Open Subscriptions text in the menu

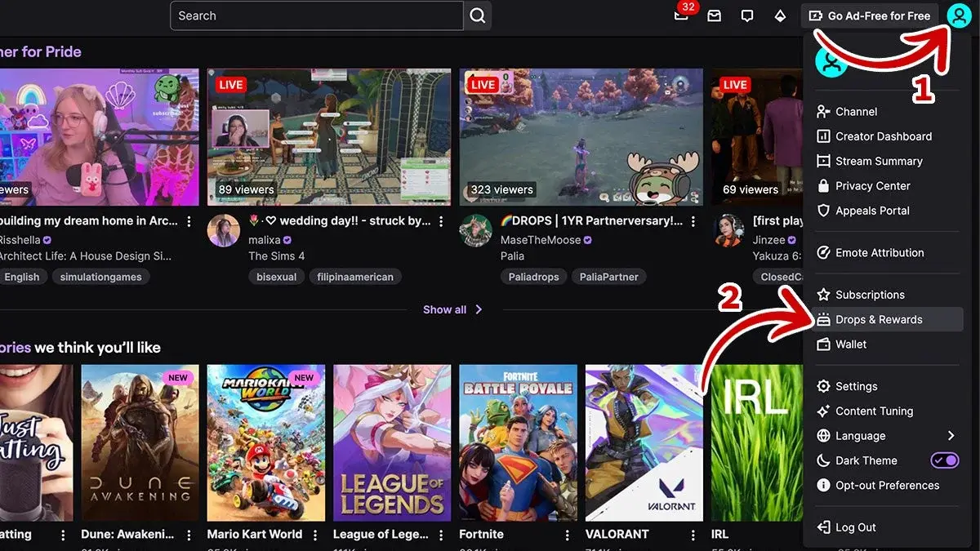[x=870, y=295]
